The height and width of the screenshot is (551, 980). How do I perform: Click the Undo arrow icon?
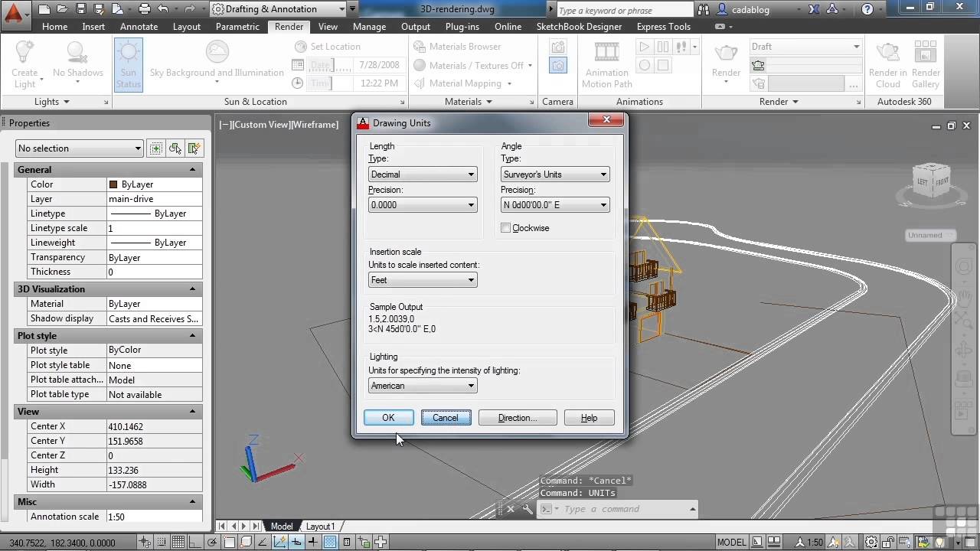162,9
